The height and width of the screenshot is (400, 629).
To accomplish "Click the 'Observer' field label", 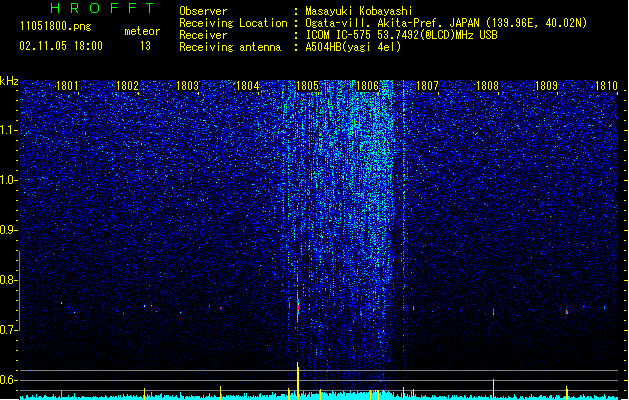I will (x=203, y=11).
